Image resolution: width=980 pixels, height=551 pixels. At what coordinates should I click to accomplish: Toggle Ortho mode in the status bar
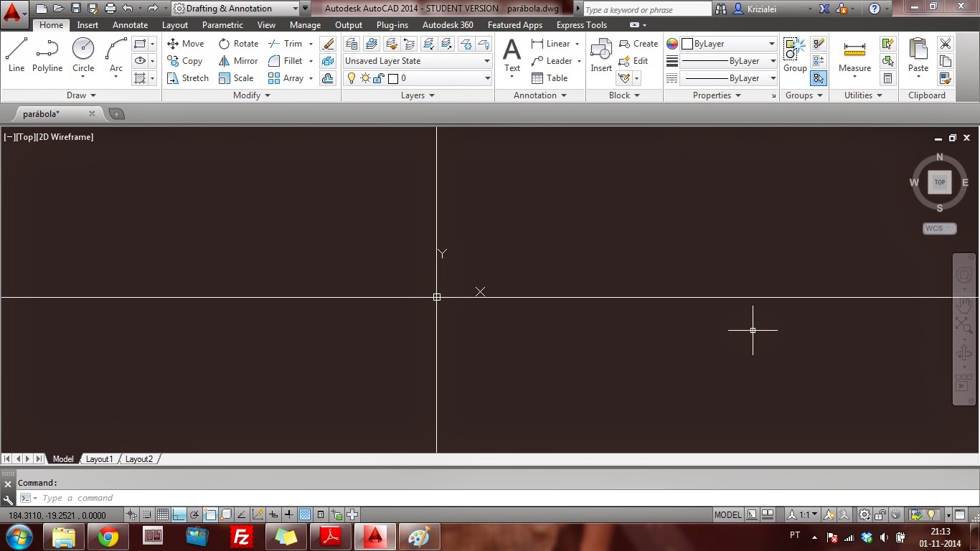click(177, 514)
